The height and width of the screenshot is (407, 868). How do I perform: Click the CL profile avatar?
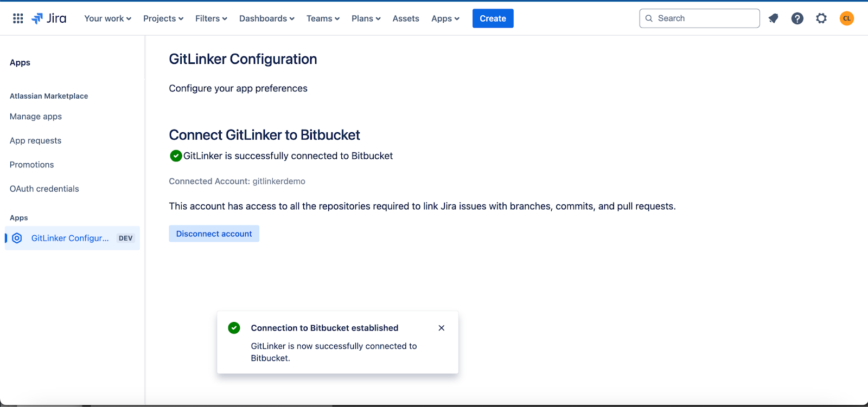coord(846,18)
